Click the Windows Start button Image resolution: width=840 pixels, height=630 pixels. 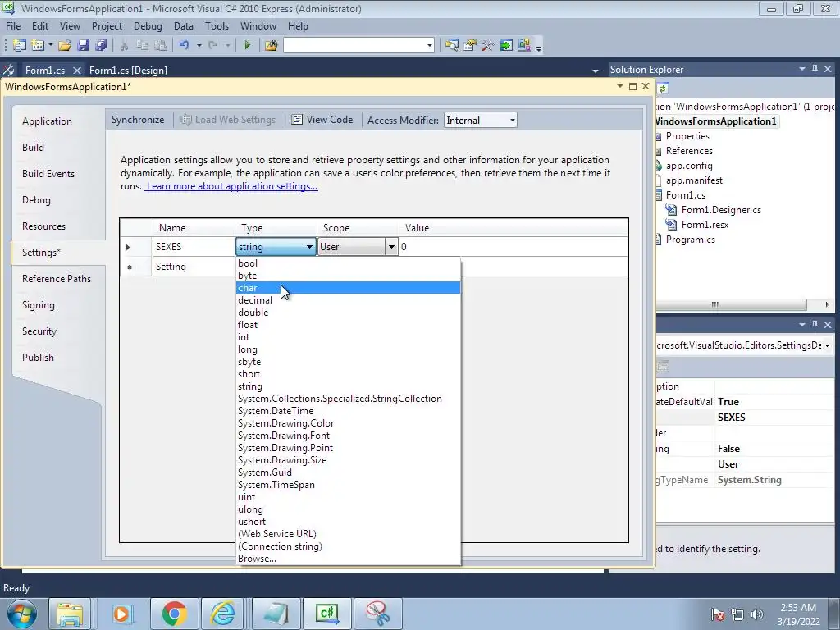tap(21, 614)
